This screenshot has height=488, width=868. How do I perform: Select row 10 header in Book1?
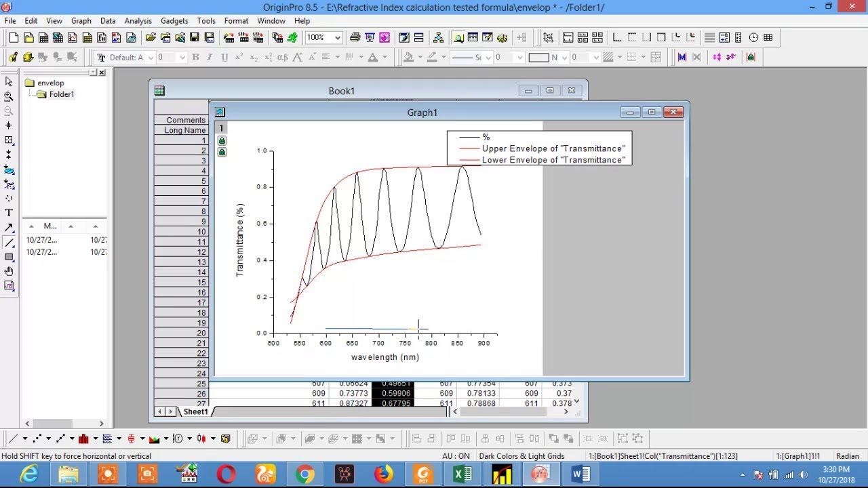(181, 232)
